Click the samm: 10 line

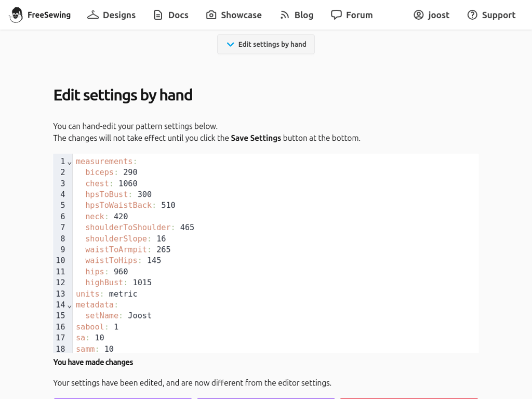[95, 349]
